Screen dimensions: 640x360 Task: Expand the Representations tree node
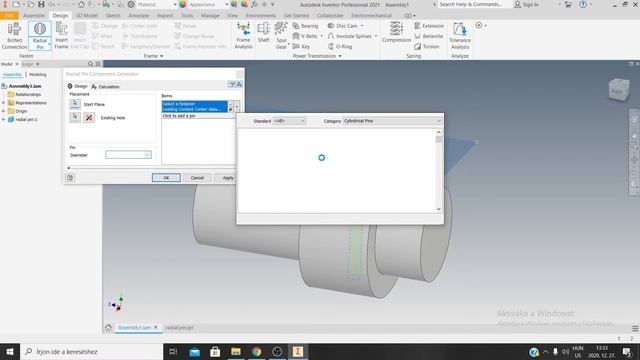tap(4, 103)
